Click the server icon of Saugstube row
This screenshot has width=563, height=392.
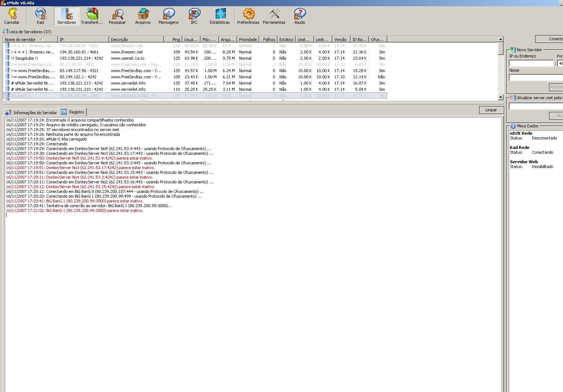tap(7, 58)
